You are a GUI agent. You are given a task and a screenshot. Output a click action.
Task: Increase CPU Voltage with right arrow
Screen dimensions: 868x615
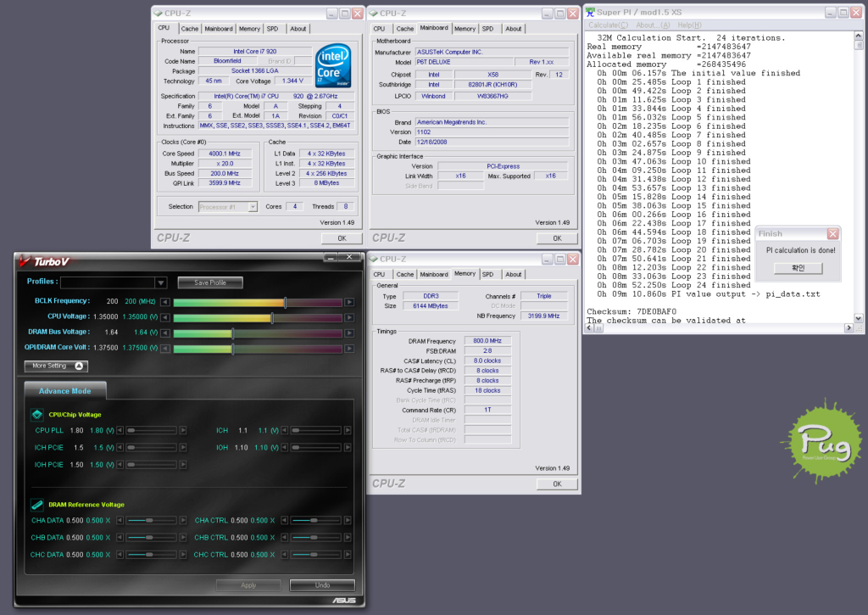click(349, 317)
